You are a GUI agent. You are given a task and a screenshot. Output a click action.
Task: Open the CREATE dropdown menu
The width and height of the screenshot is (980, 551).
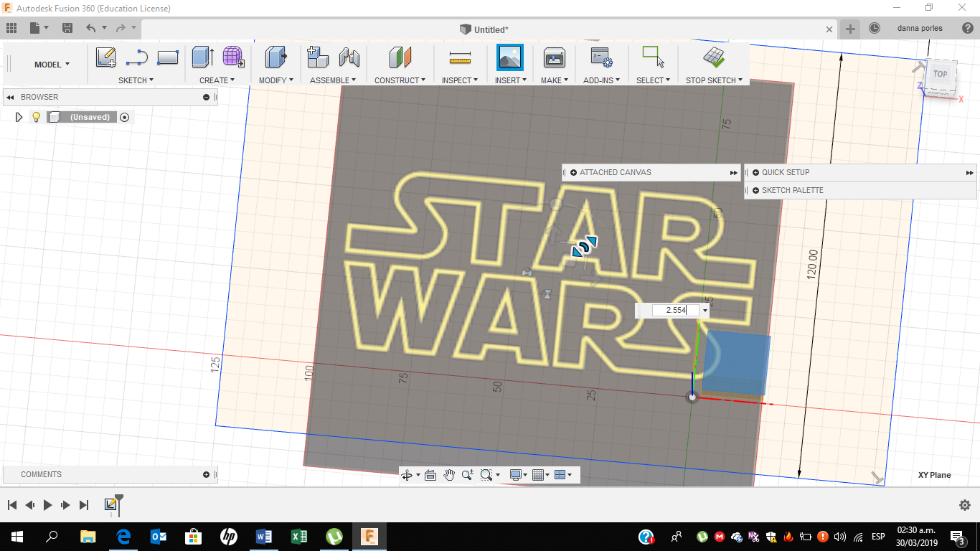click(x=217, y=80)
